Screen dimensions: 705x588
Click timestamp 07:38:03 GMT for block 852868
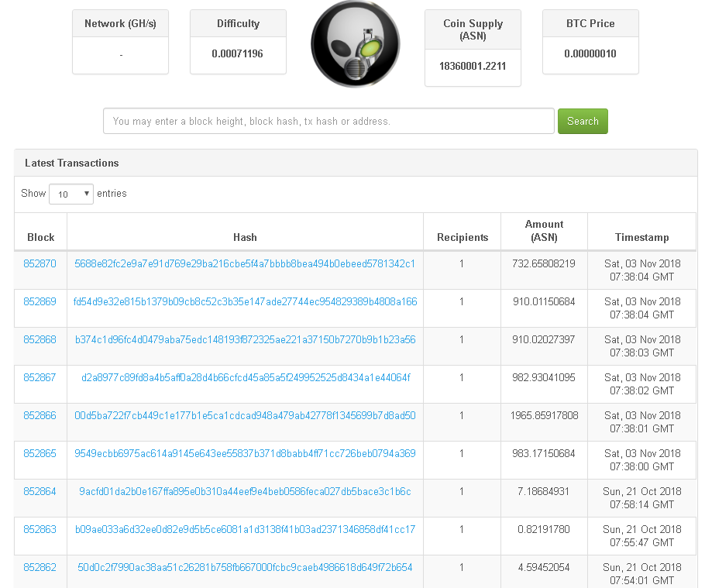(x=641, y=353)
